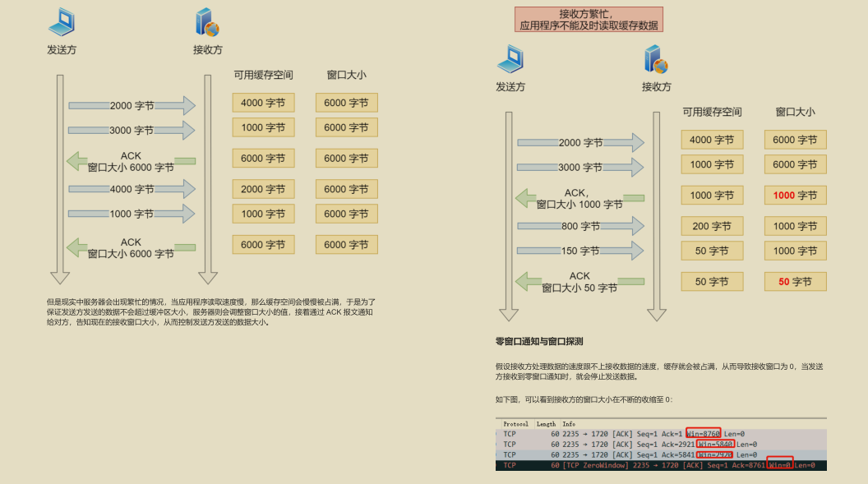868x484 pixels.
Task: Select the 'ACK, 窗口大小 1000 字节' arrow
Action: click(x=579, y=198)
